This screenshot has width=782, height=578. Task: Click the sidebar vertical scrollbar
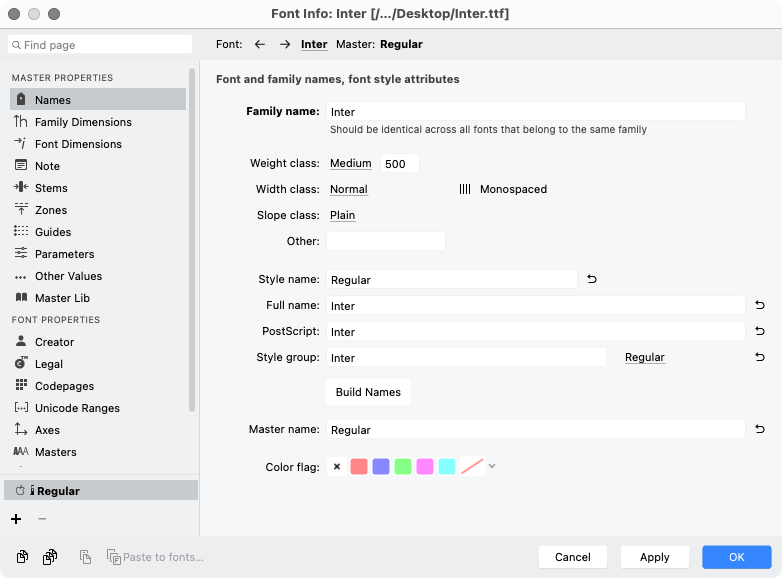coord(192,240)
